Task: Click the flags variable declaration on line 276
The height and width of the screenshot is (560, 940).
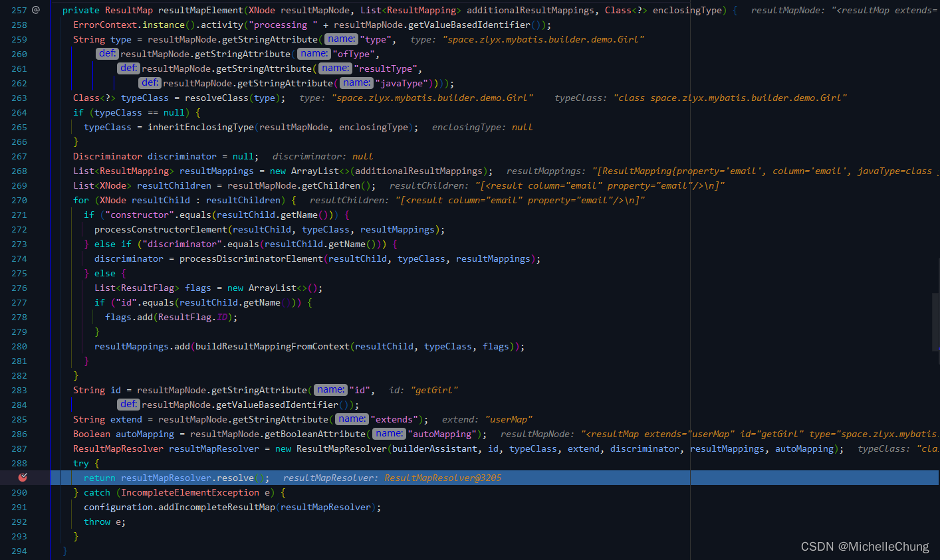Action: coord(198,288)
